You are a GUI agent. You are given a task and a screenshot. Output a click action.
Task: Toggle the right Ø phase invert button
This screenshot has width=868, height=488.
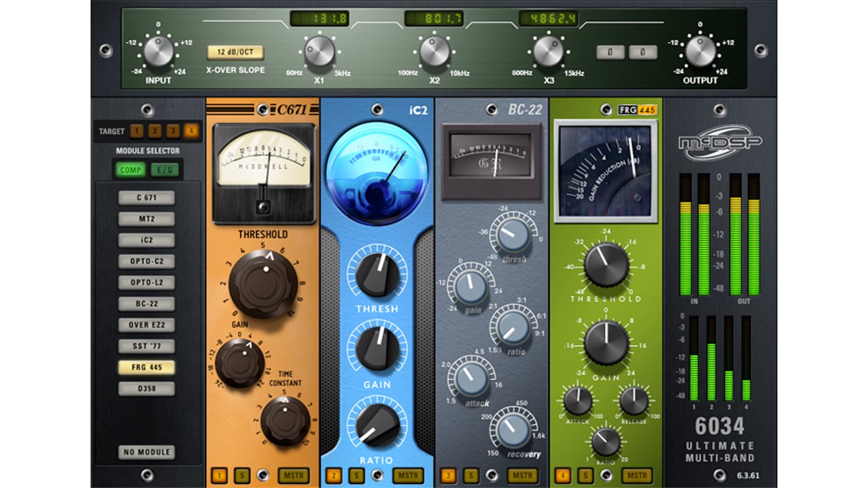coord(642,52)
